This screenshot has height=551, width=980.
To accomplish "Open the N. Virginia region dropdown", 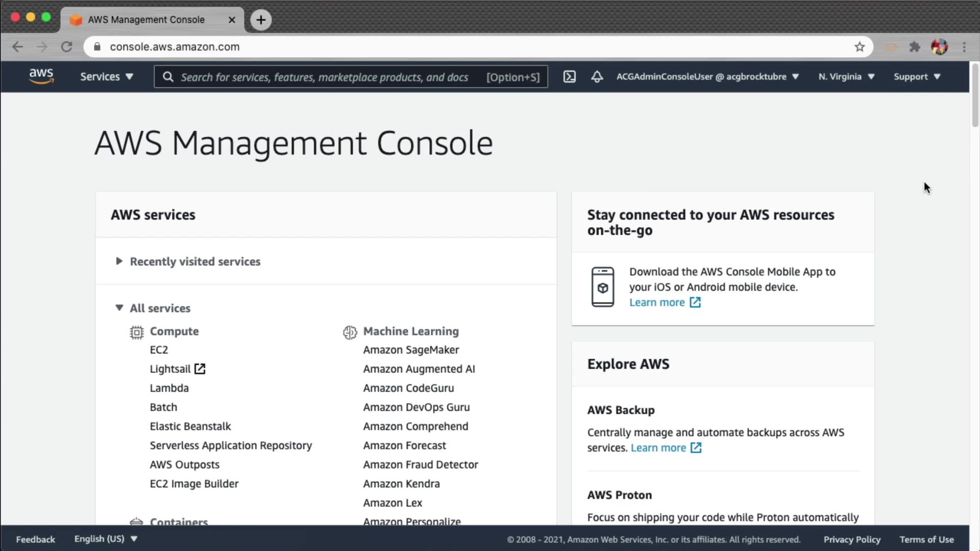I will click(846, 77).
